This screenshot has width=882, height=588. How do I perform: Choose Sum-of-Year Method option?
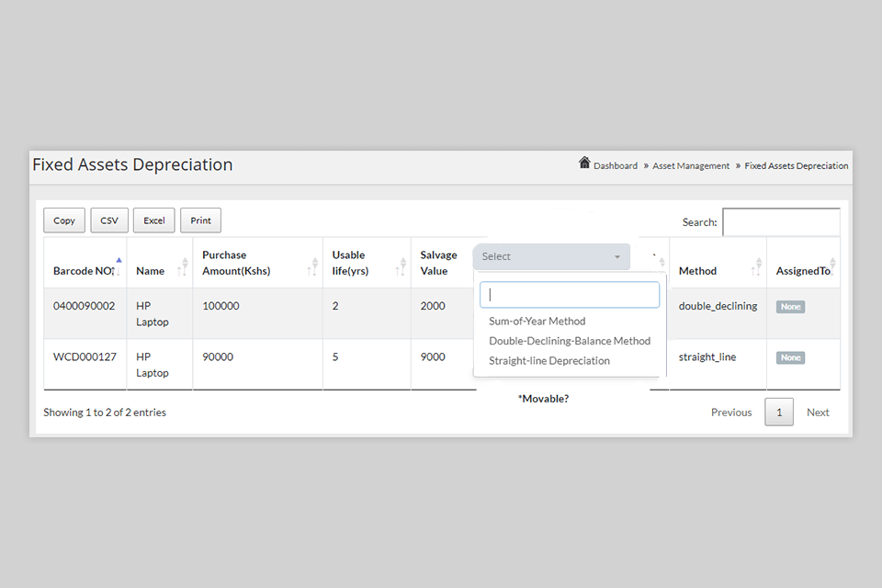pyautogui.click(x=537, y=321)
